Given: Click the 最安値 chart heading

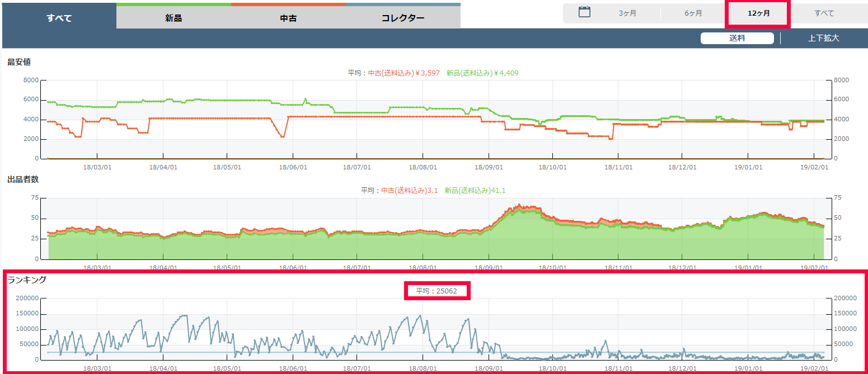Looking at the screenshot, I should [x=20, y=62].
